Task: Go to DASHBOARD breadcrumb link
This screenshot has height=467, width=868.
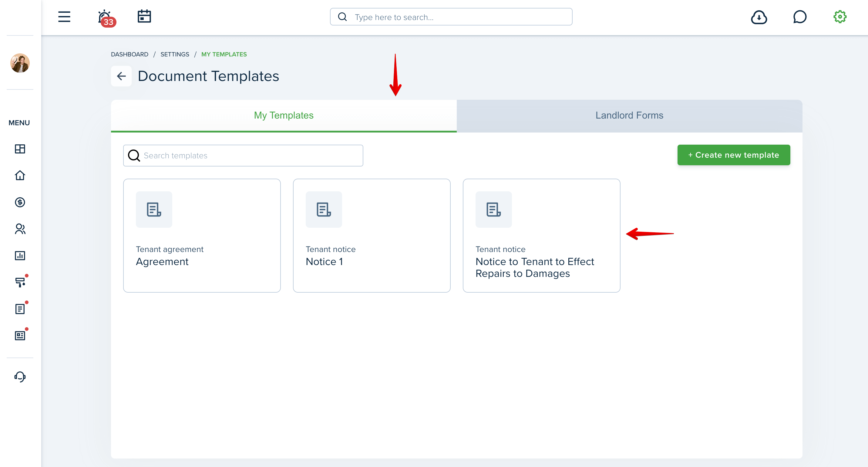Action: [130, 54]
